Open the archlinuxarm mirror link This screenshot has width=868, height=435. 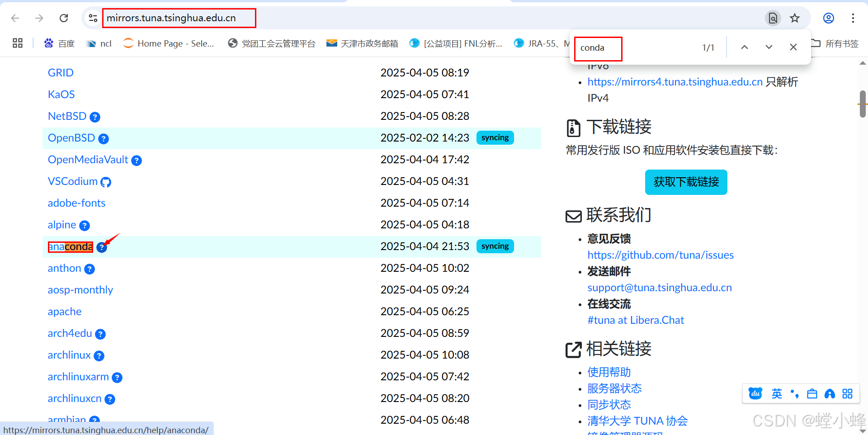(x=78, y=377)
